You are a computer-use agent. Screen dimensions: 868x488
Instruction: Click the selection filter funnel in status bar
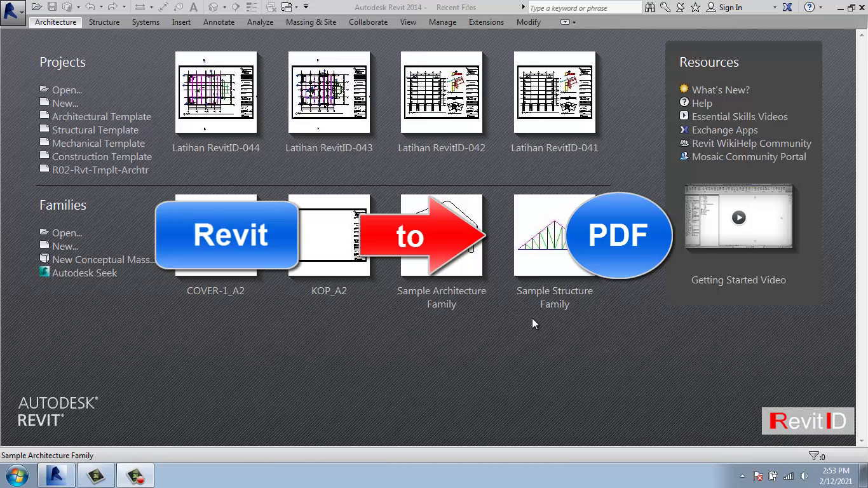[x=813, y=456]
